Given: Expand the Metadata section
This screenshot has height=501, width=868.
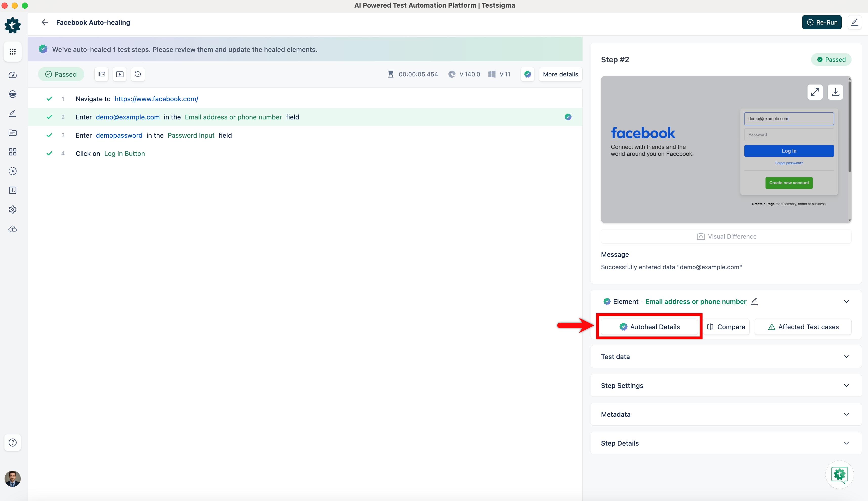Looking at the screenshot, I should click(846, 415).
